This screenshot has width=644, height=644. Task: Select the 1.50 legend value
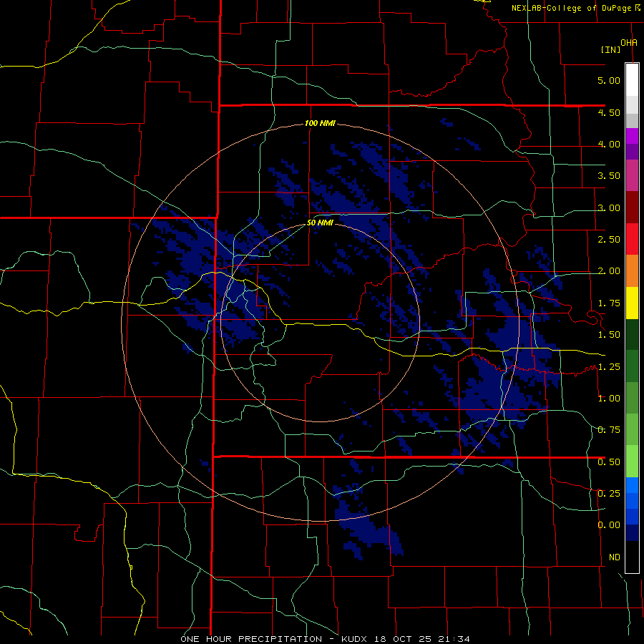pos(609,335)
